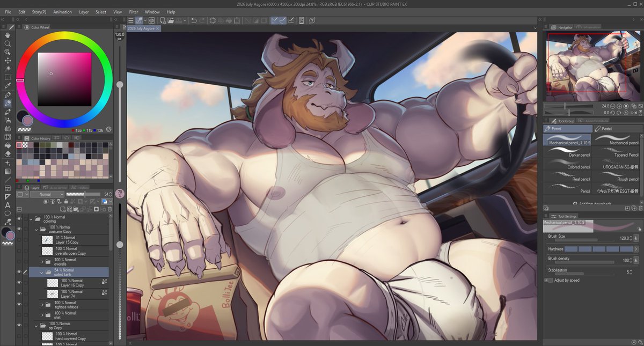This screenshot has width=644, height=346.
Task: Collapse the costume Copy folder
Action: pos(36,229)
